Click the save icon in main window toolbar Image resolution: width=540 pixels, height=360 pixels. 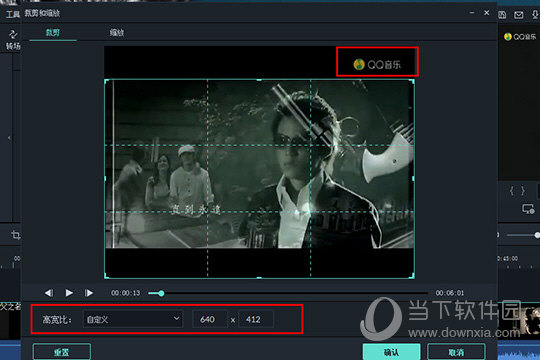[502, 15]
